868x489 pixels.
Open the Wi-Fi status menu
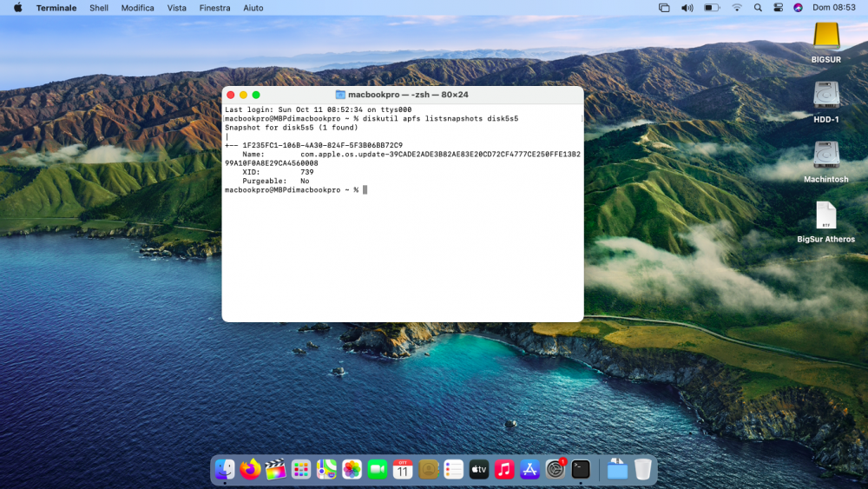coord(737,8)
